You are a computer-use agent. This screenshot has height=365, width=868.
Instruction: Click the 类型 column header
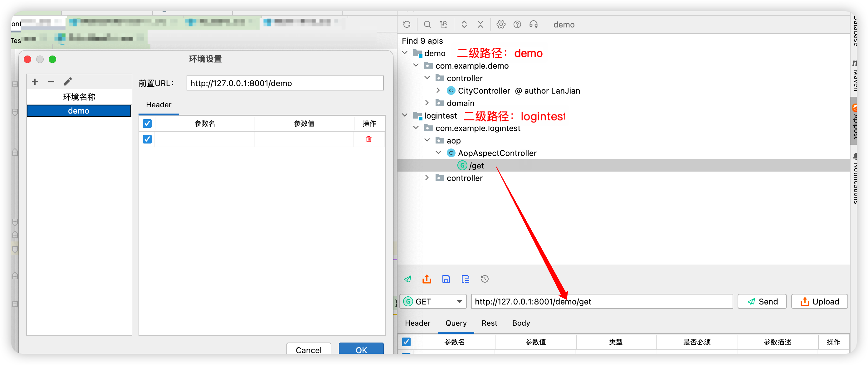click(616, 342)
